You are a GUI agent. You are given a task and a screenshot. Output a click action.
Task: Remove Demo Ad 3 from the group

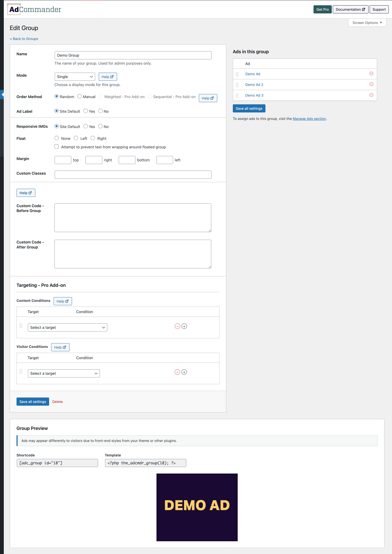click(x=371, y=95)
